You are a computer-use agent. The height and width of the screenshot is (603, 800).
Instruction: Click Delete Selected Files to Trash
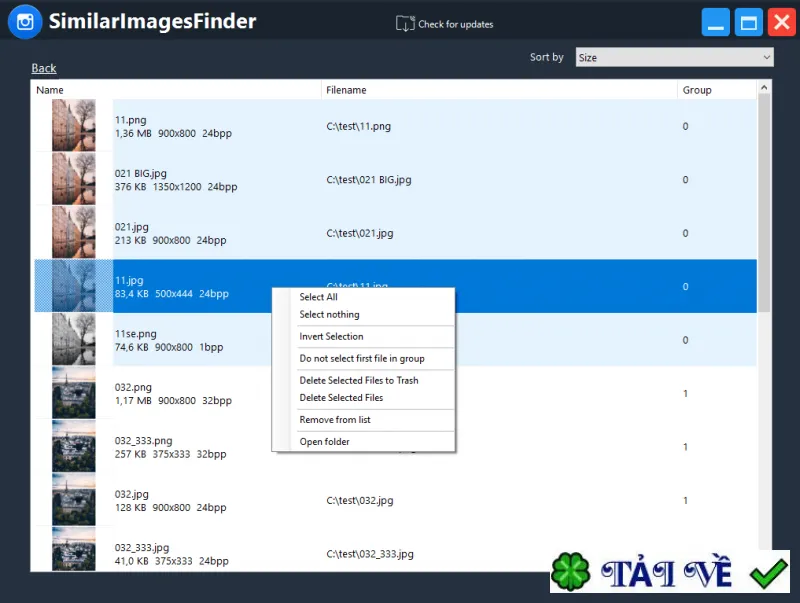359,381
